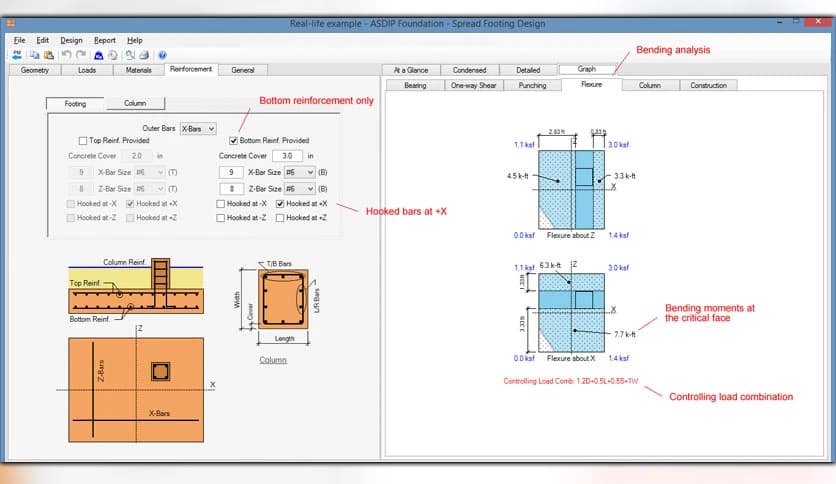This screenshot has width=836, height=484.
Task: Click the Paste toolbar icon
Action: (x=49, y=55)
